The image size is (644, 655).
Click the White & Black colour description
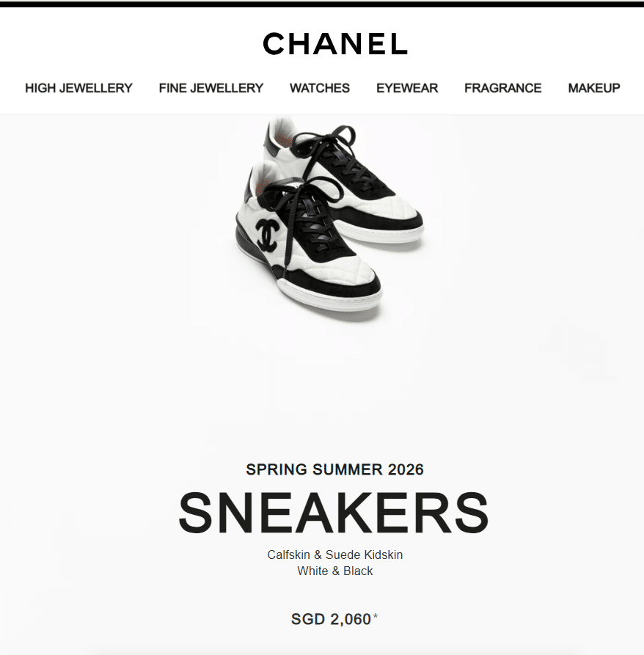[x=335, y=571]
